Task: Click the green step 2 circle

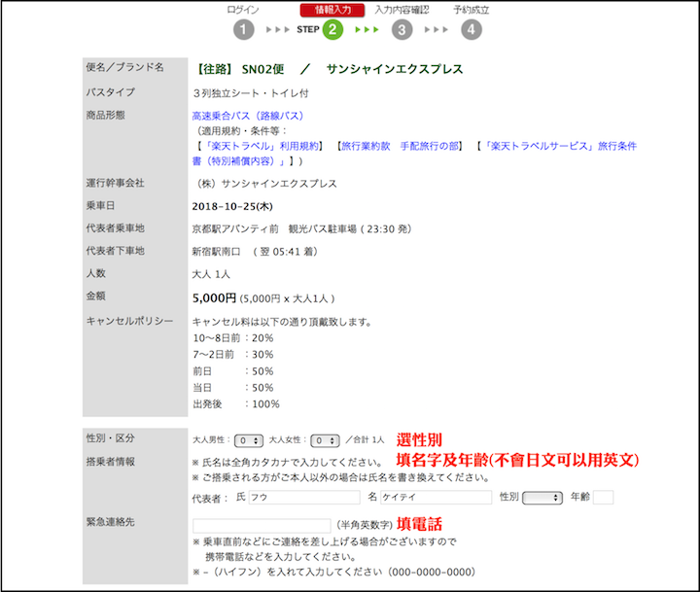Action: click(x=332, y=29)
